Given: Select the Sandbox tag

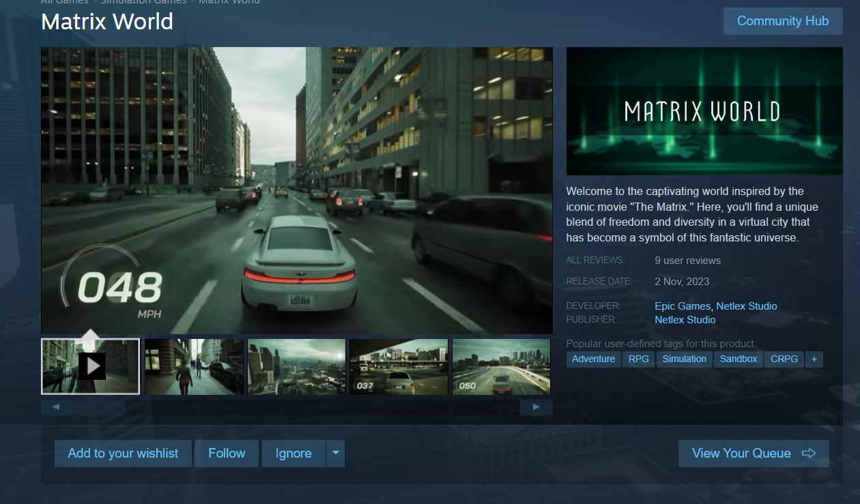Looking at the screenshot, I should click(x=739, y=359).
